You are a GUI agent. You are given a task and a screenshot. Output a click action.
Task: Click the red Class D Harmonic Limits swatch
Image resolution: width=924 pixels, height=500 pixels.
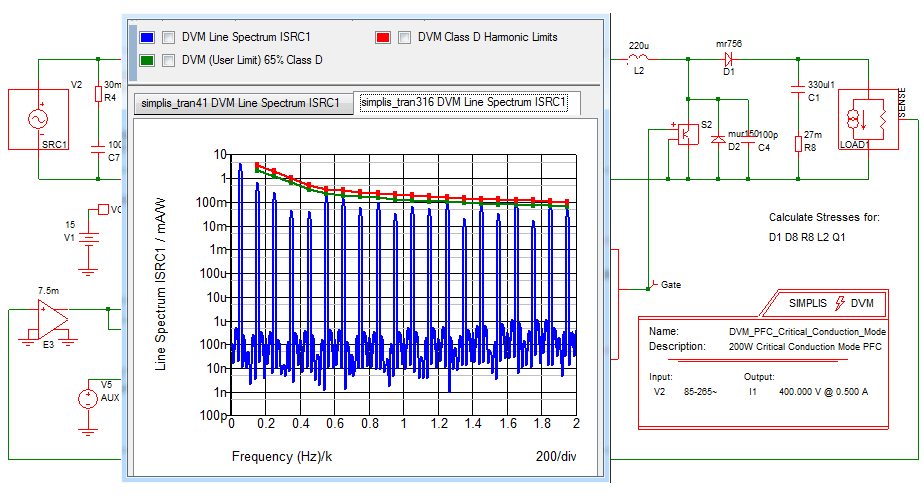pyautogui.click(x=383, y=38)
